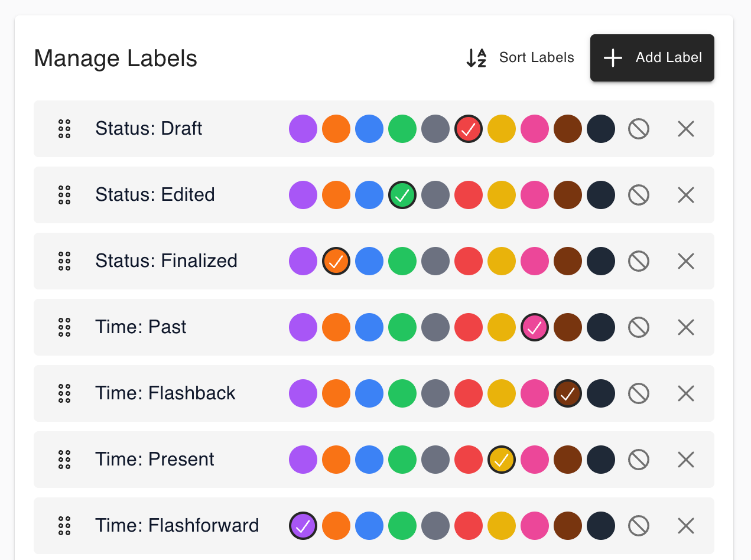Deselect the checked red swatch for Status: Draft
This screenshot has width=751, height=560.
(469, 128)
